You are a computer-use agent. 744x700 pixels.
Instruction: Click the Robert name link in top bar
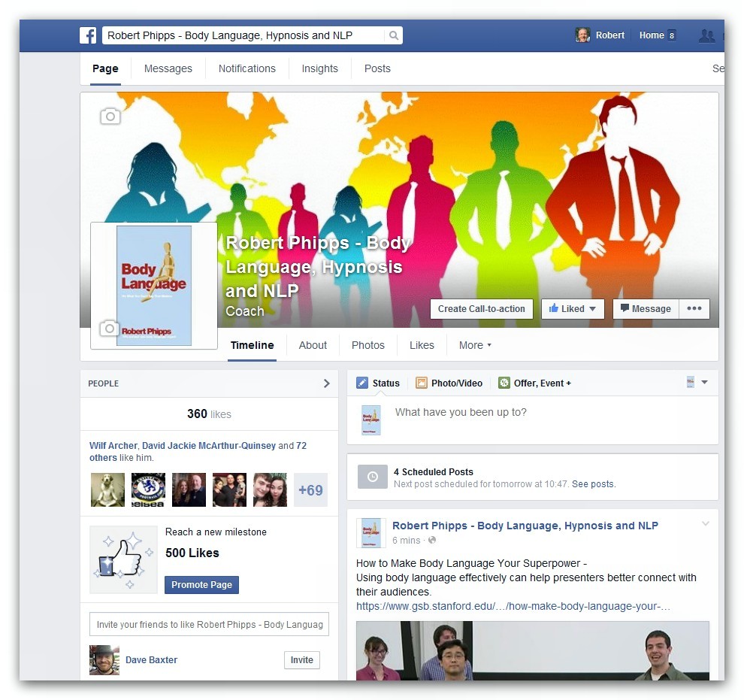tap(609, 35)
